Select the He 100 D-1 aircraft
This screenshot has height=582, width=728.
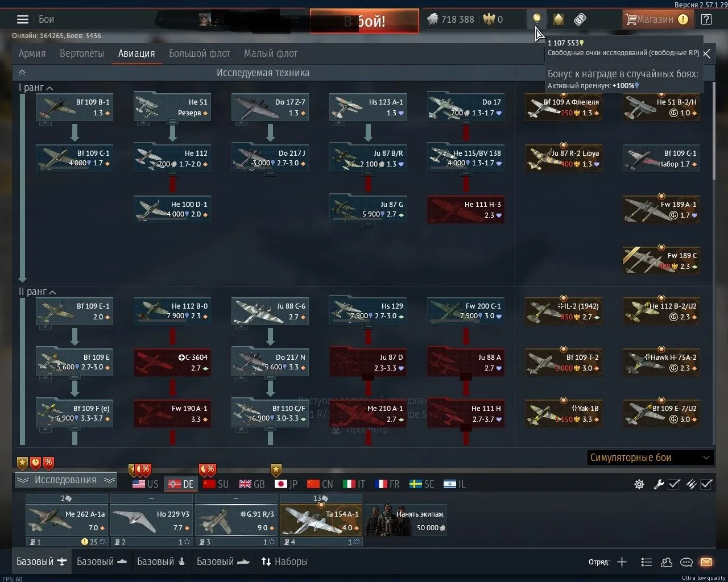(172, 210)
